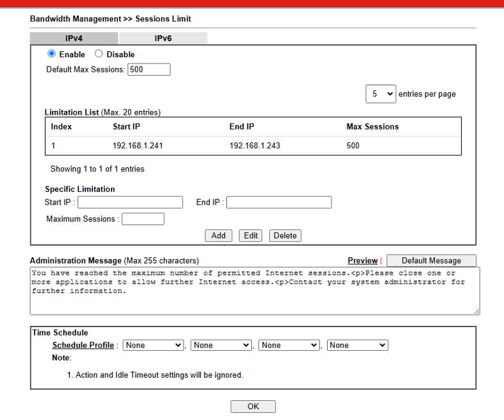
Task: Restore text with Default Message button
Action: pos(431,260)
